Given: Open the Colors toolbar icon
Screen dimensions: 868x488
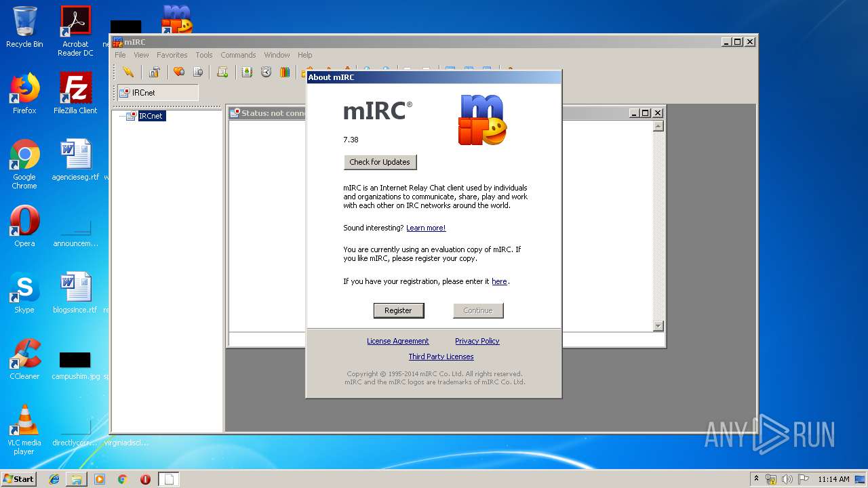Looking at the screenshot, I should click(x=285, y=72).
